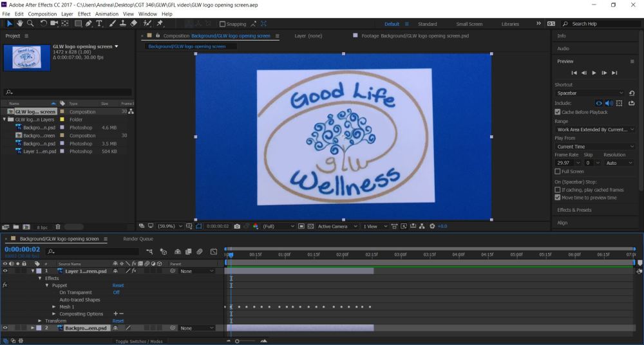Select the Eraser tool
The width and height of the screenshot is (644, 345).
133,23
